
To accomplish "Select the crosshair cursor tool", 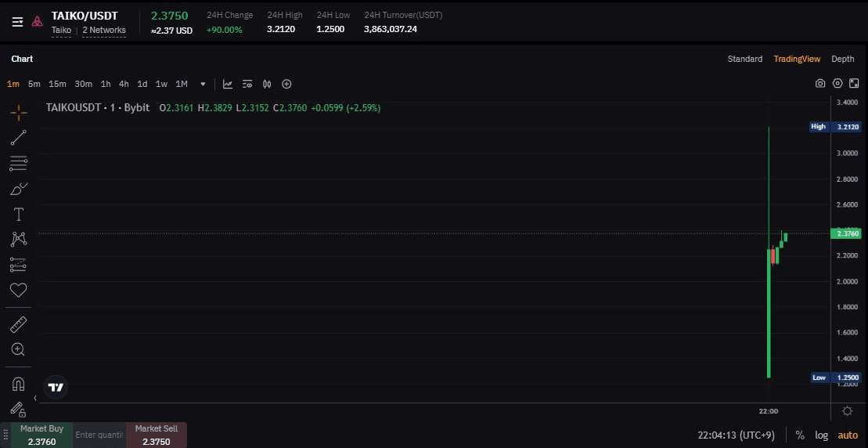I will pyautogui.click(x=18, y=113).
